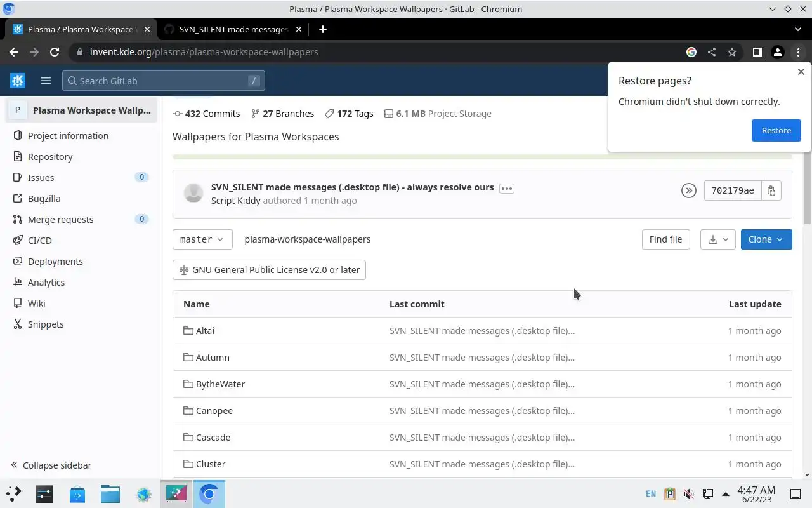
Task: Open the Chromium profile menu
Action: coord(778,52)
